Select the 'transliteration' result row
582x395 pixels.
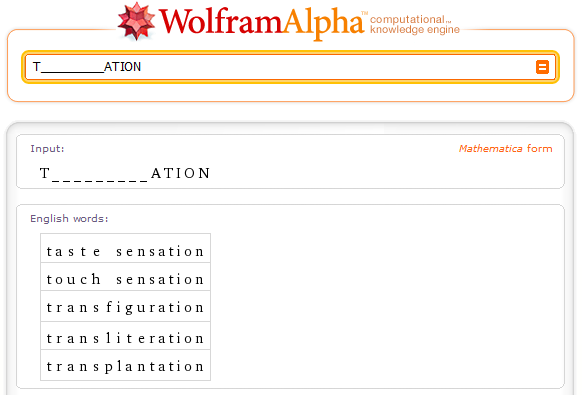[125, 336]
